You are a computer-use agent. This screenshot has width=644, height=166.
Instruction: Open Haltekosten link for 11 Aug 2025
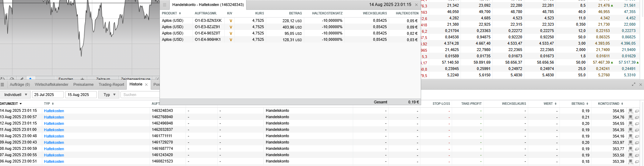click(x=54, y=130)
